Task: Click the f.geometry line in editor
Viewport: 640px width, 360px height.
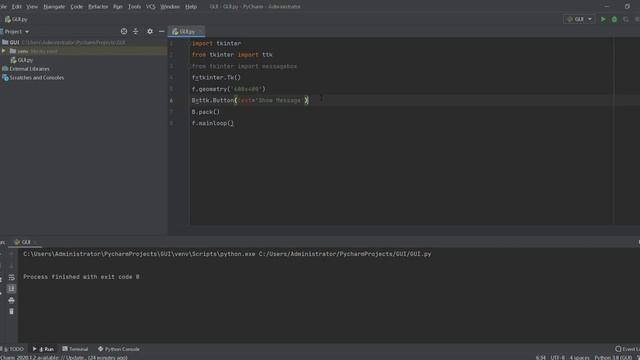Action: point(229,89)
